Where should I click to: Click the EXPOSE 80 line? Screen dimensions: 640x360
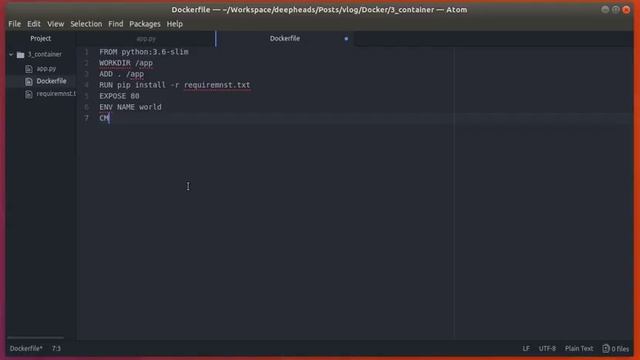pos(119,96)
